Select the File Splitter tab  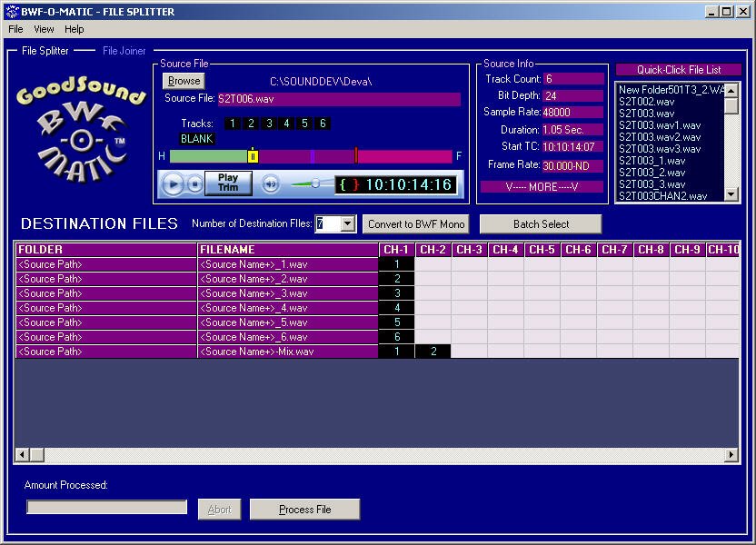[45, 51]
